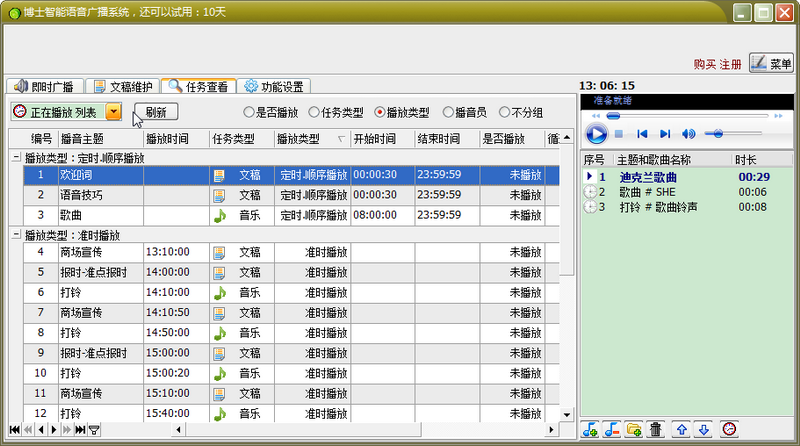Select task row 4 商场宣传
Screen dimensions: 800x446
[x=291, y=252]
